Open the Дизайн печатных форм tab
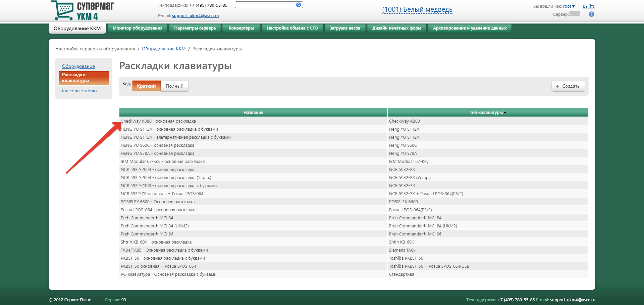Viewport: 644px width, 305px height. point(396,28)
